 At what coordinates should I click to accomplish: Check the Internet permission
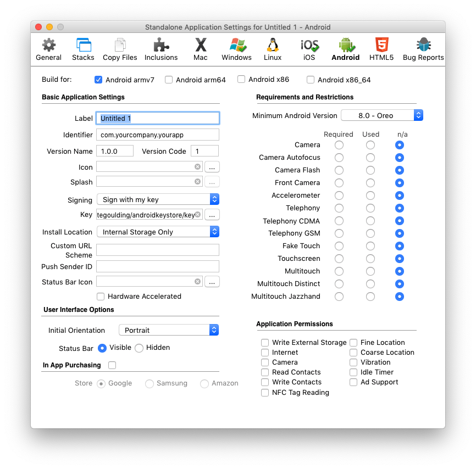265,352
